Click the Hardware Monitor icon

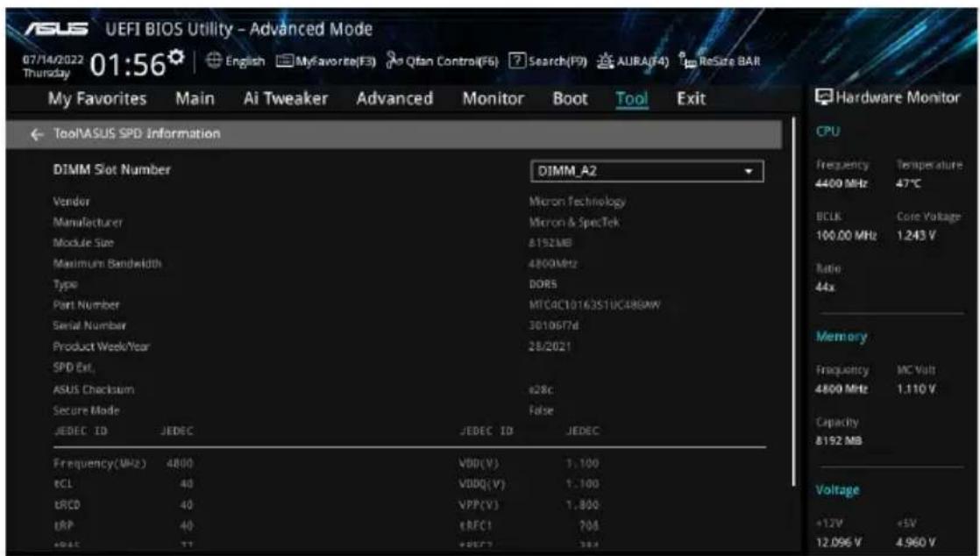click(824, 97)
